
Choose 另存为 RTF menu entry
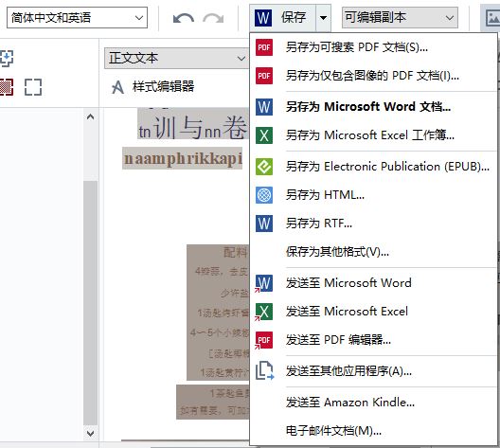373,224
